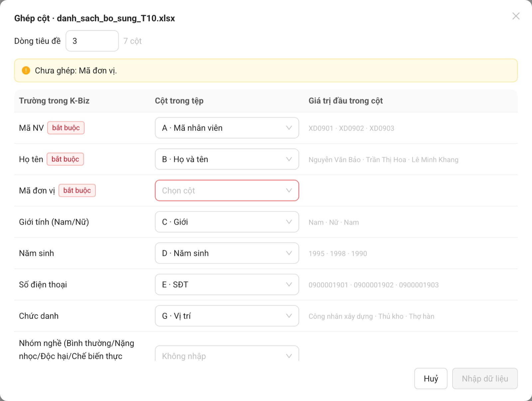Open the Giới tính column dropdown

(x=227, y=222)
